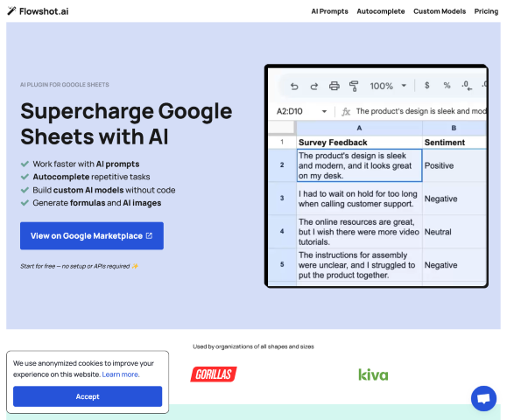This screenshot has height=420, width=507.
Task: Select the Neutral sentiment cell
Action: 454,232
